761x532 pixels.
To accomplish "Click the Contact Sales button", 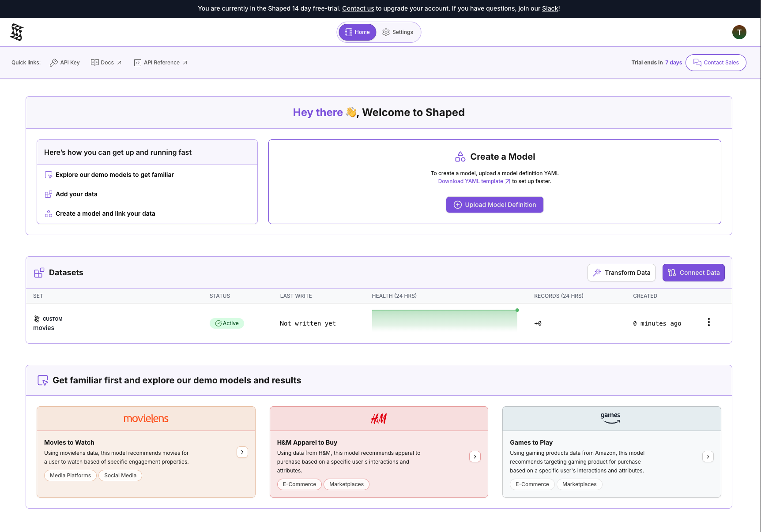I will [716, 63].
